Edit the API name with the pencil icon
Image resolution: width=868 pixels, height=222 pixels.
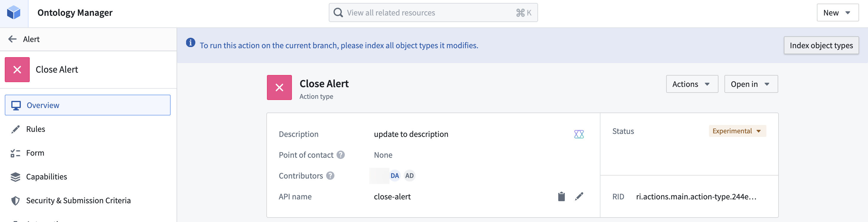click(x=579, y=196)
